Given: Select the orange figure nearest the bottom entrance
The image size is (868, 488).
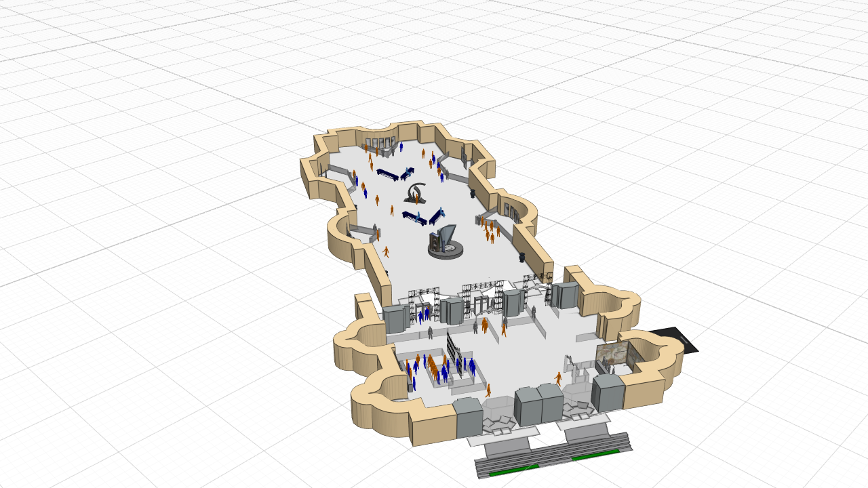Looking at the screenshot, I should (488, 390).
